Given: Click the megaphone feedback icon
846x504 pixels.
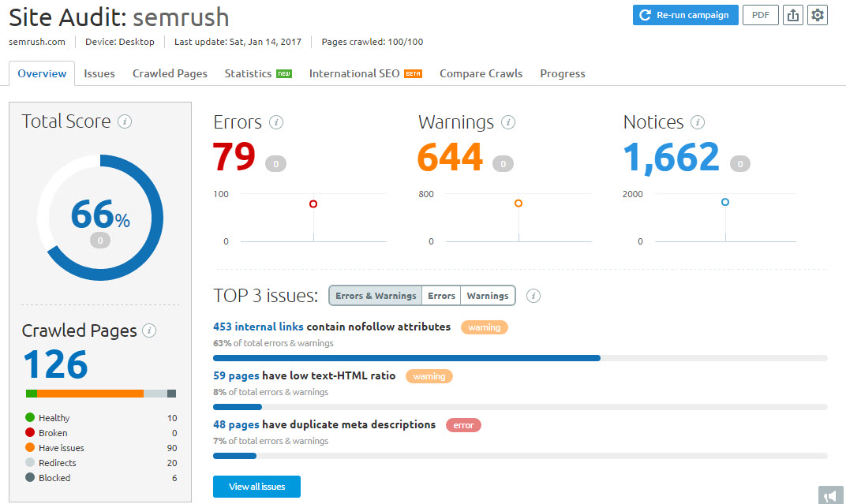Looking at the screenshot, I should pos(831,495).
